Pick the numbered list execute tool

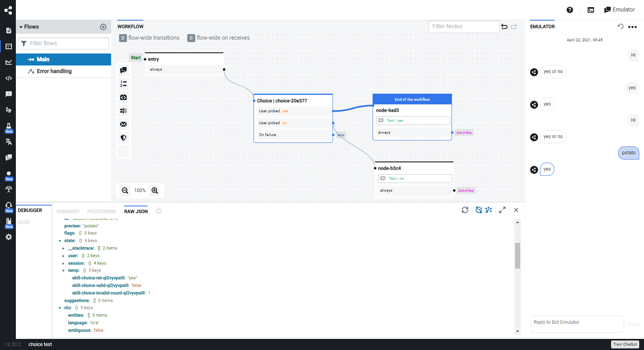pos(123,84)
